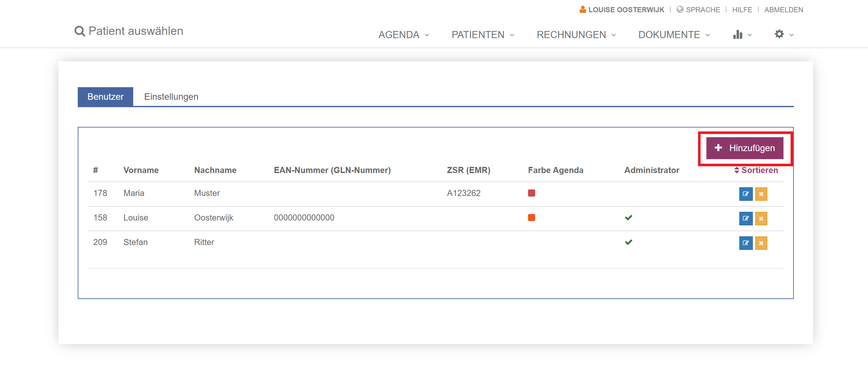Click the # column header
Screen dimensions: 868x370
96,170
